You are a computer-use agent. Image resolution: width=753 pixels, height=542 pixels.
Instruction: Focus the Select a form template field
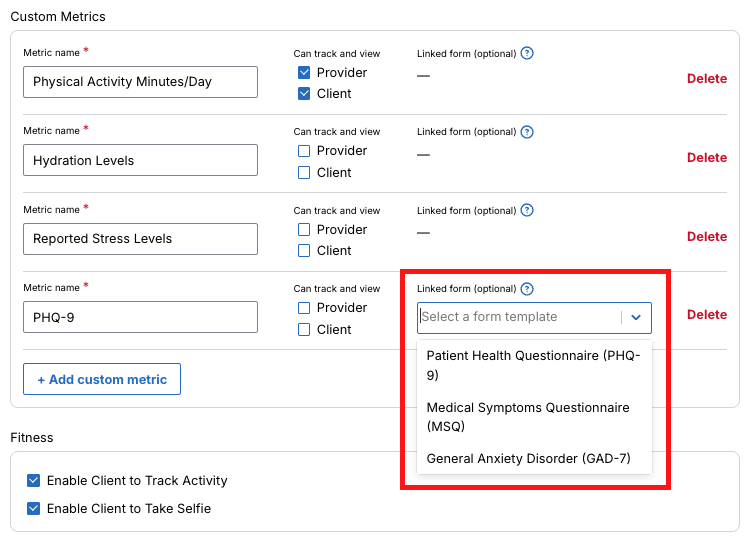click(x=518, y=317)
